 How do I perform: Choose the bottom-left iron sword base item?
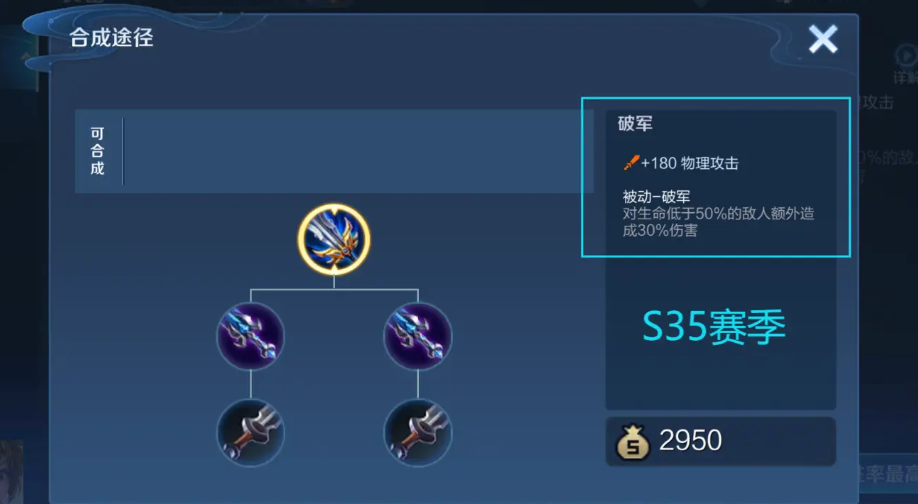pyautogui.click(x=251, y=433)
